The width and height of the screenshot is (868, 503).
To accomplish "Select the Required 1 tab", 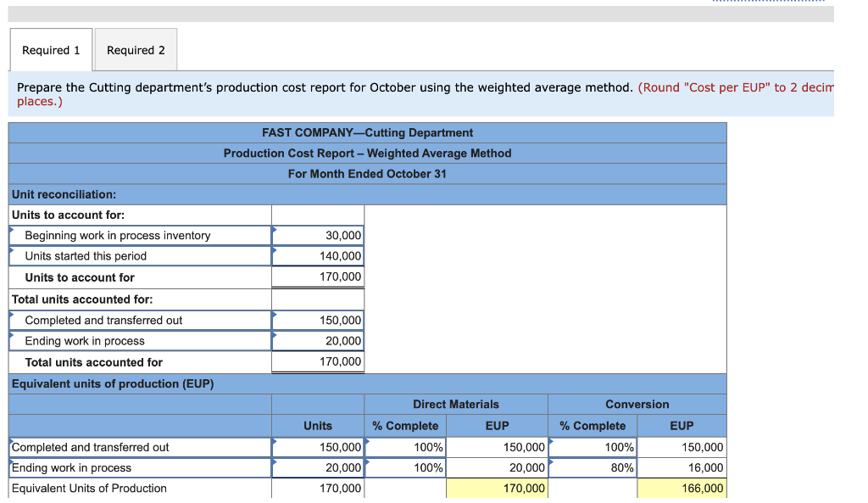I will 51,49.
